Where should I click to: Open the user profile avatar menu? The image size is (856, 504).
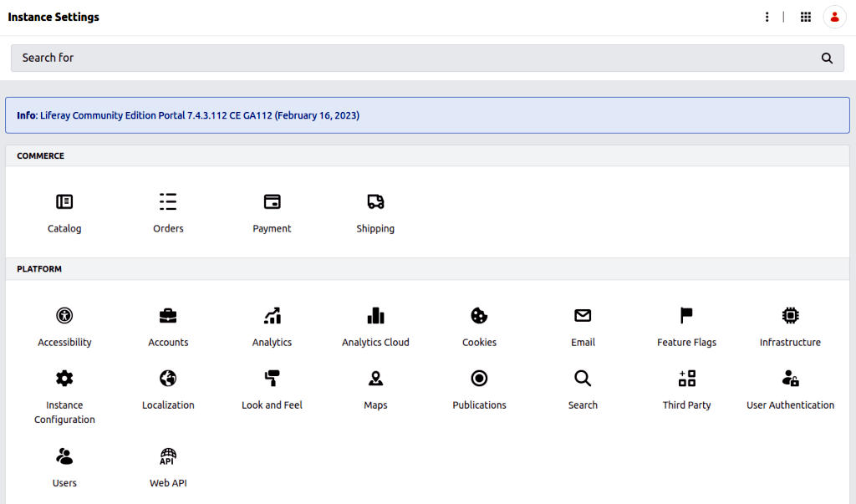835,17
